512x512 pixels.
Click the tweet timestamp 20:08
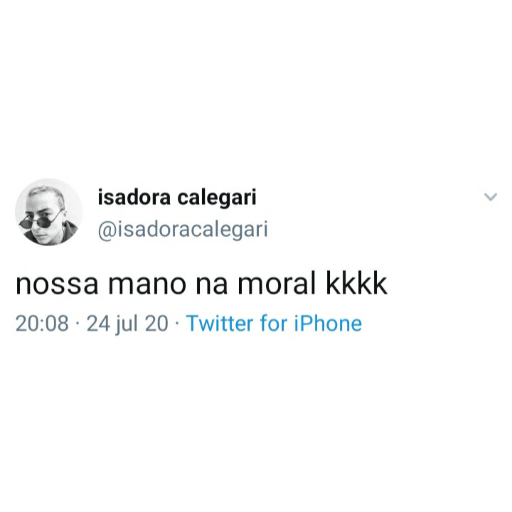click(42, 323)
